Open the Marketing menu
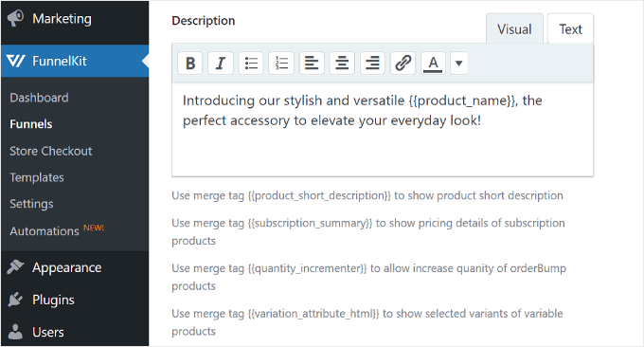Viewport: 644px width, 347px height. tap(75, 19)
